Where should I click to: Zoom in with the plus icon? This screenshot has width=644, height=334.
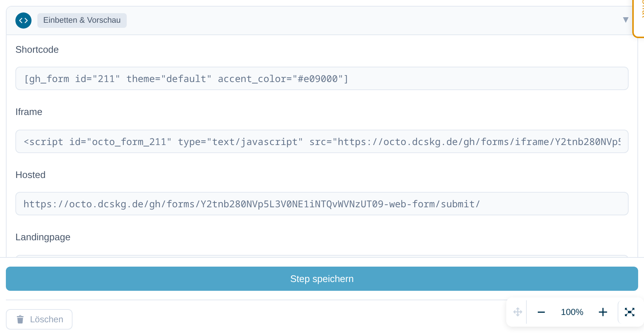(603, 312)
